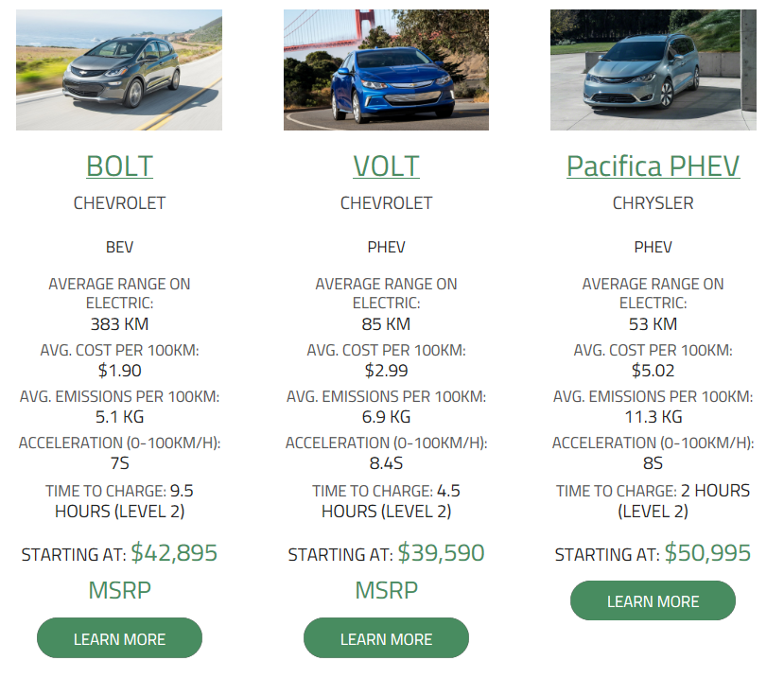Click the 383 KM range value

119,324
